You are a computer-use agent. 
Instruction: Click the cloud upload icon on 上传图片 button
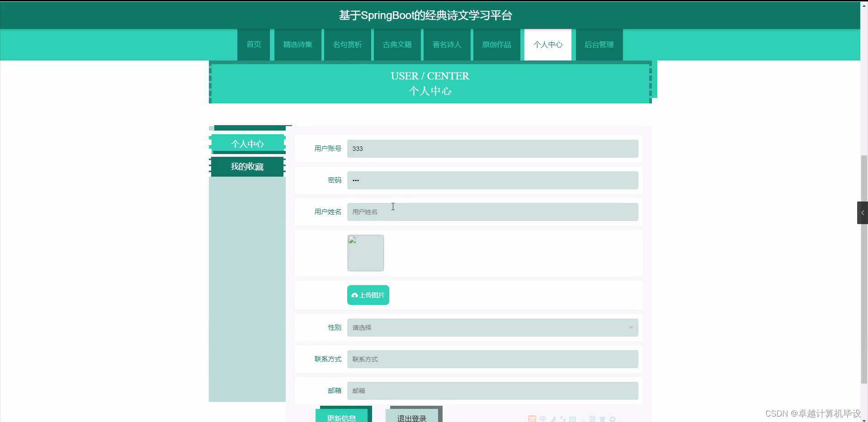tap(355, 295)
